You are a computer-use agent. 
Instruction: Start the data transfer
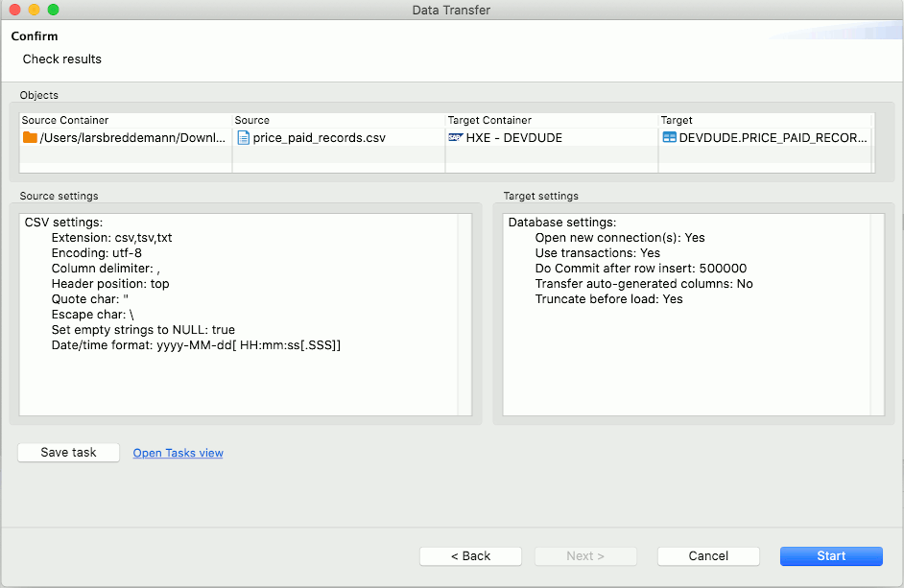click(830, 555)
